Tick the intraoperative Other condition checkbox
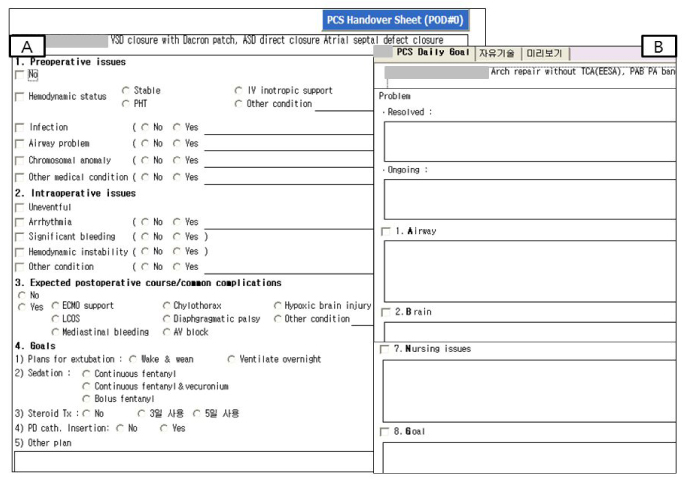This screenshot has width=686, height=487. click(x=20, y=267)
